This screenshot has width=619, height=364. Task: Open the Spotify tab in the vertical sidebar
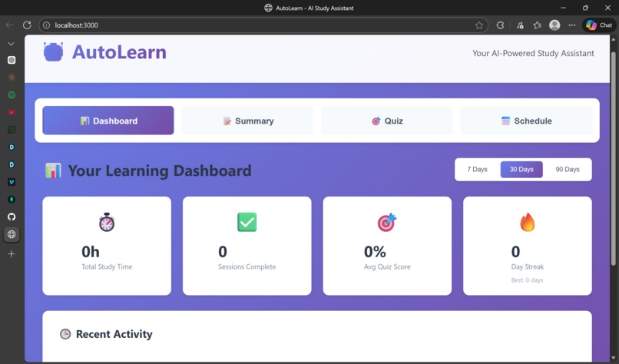(x=12, y=94)
